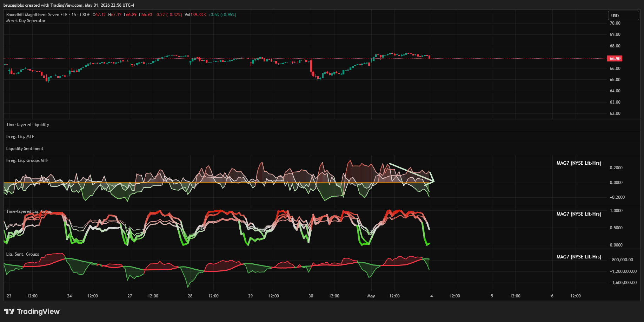
Task: Click the 30 date label on time axis
Action: 311,296
